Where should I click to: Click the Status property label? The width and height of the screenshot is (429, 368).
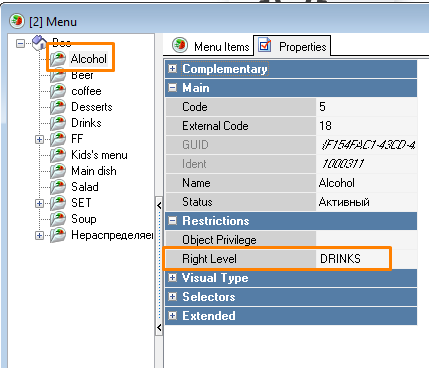coord(197,202)
